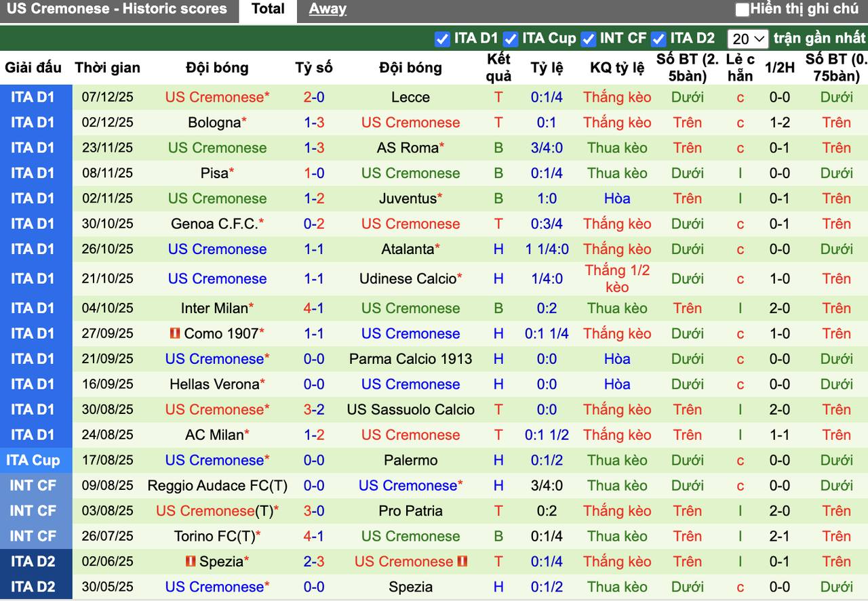Open Palermo team link
The height and width of the screenshot is (601, 868).
pos(410,461)
